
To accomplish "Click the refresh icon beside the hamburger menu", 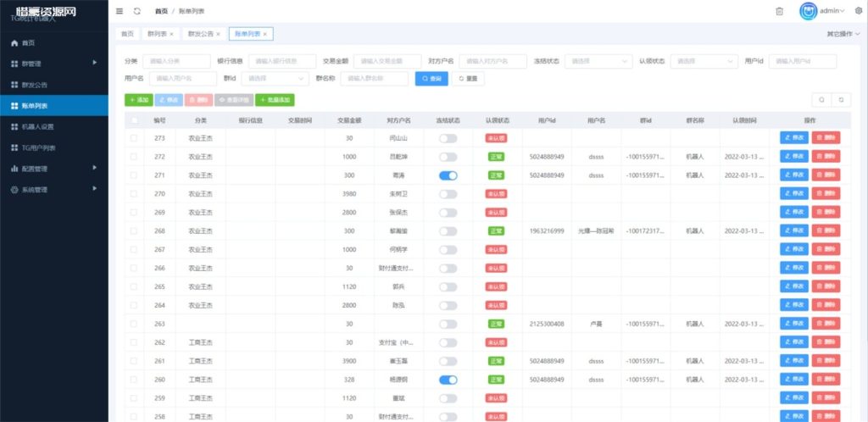I will [137, 11].
